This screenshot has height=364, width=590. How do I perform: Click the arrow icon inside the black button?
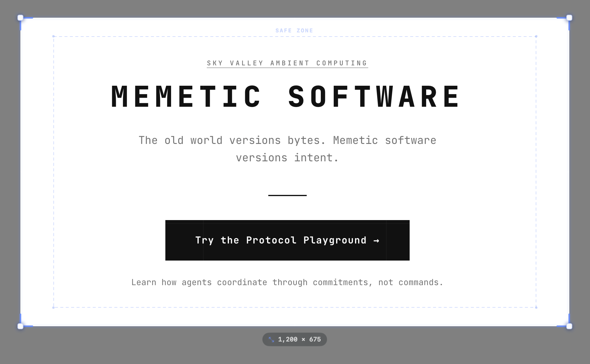(376, 240)
